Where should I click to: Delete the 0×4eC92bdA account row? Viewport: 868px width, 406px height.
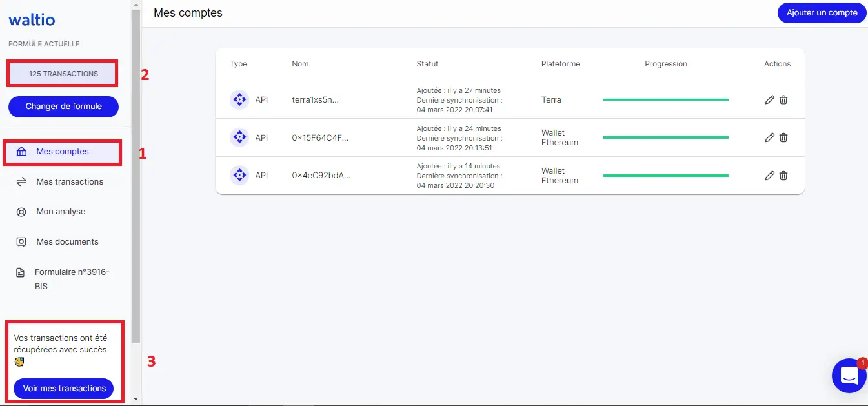(x=783, y=176)
